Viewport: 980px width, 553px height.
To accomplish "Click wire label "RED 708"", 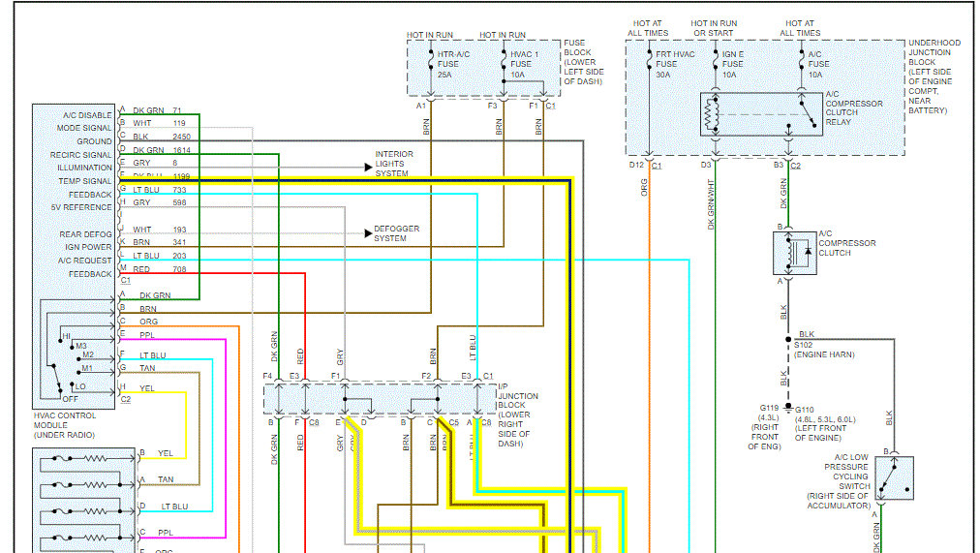I will pos(160,270).
